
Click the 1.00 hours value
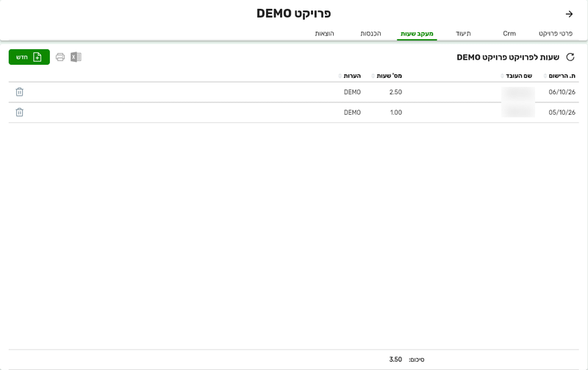coord(396,113)
